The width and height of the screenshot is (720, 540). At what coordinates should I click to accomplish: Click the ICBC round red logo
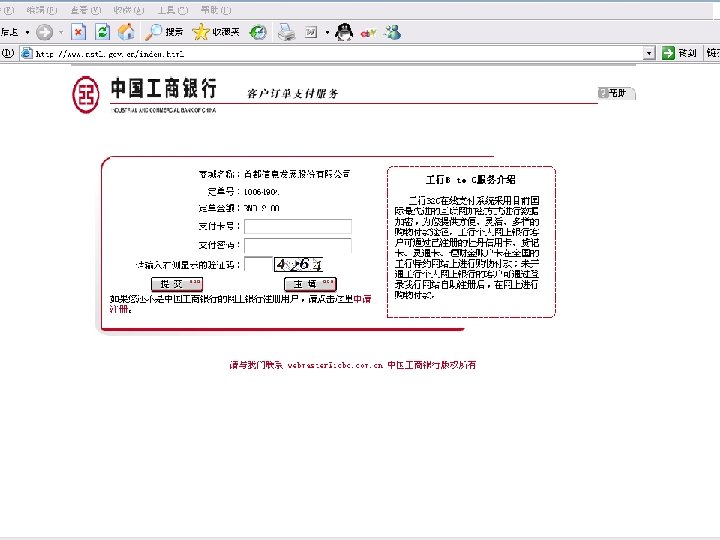point(85,95)
